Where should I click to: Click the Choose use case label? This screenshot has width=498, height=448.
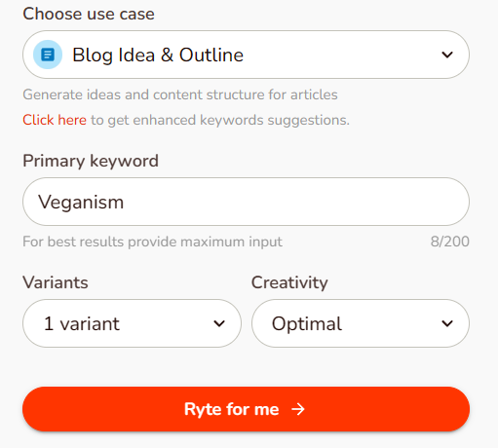pos(89,14)
